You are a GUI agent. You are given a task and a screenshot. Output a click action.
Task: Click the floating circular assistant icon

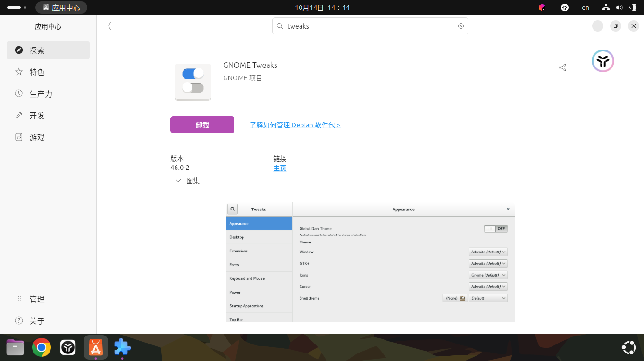[602, 61]
